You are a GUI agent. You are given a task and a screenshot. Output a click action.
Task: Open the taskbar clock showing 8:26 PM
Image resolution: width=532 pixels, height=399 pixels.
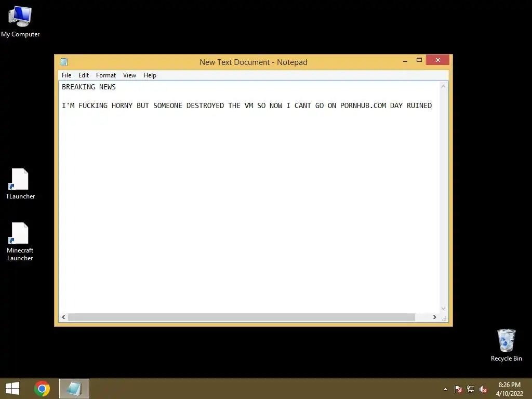[509, 389]
